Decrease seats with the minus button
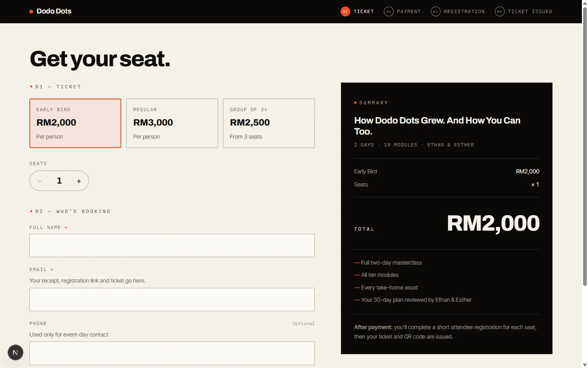Image resolution: width=588 pixels, height=368 pixels. tap(40, 181)
